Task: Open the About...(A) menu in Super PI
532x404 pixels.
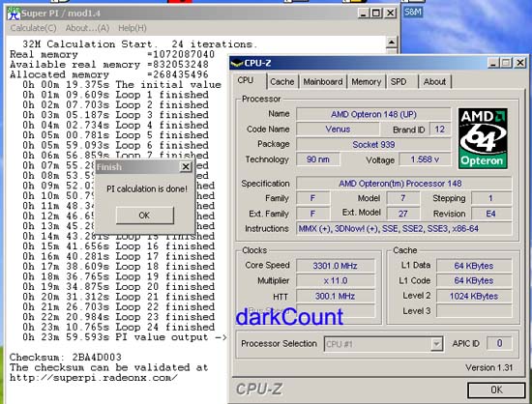Action: 87,28
